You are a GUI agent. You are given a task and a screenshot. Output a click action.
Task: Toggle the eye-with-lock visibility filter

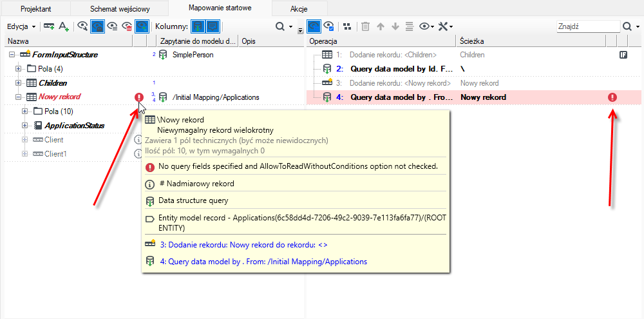coord(97,26)
